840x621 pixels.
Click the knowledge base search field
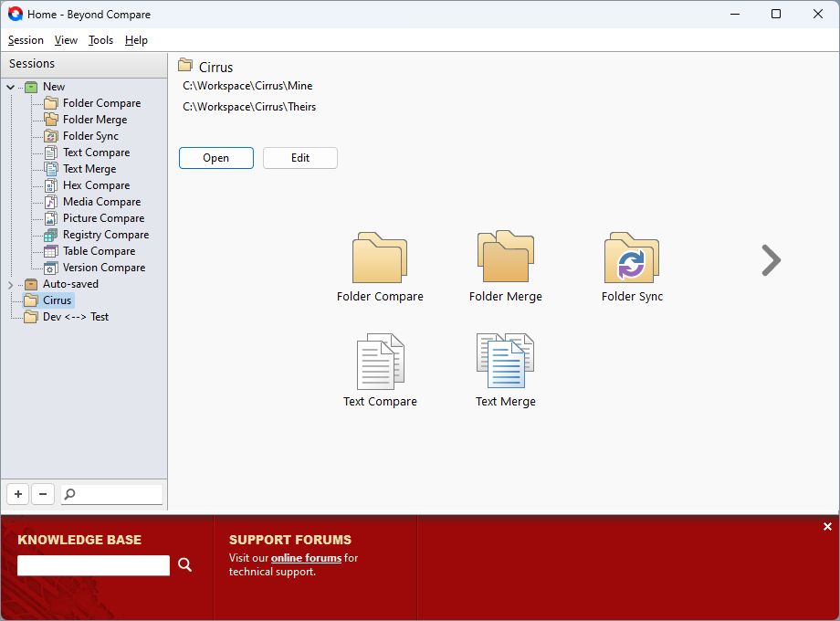point(93,565)
